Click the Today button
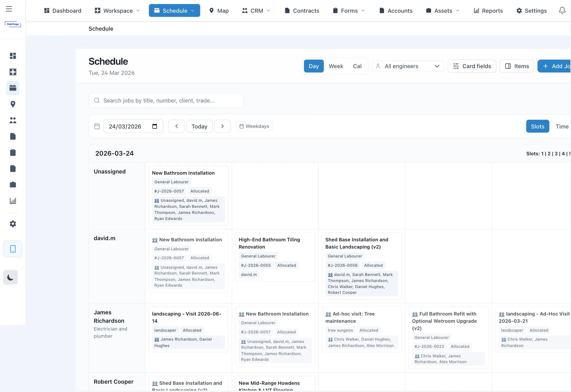 coord(199,126)
